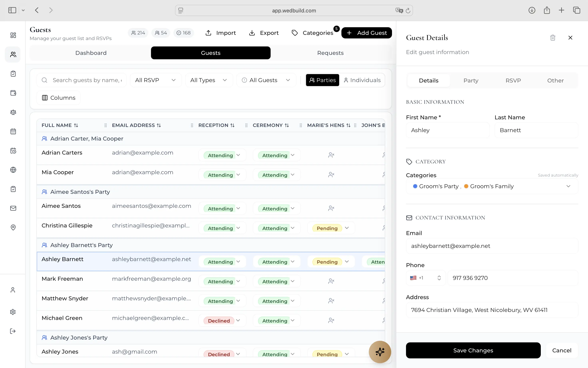This screenshot has height=368, width=588.
Task: Open the Columns chooser
Action: coord(58,98)
